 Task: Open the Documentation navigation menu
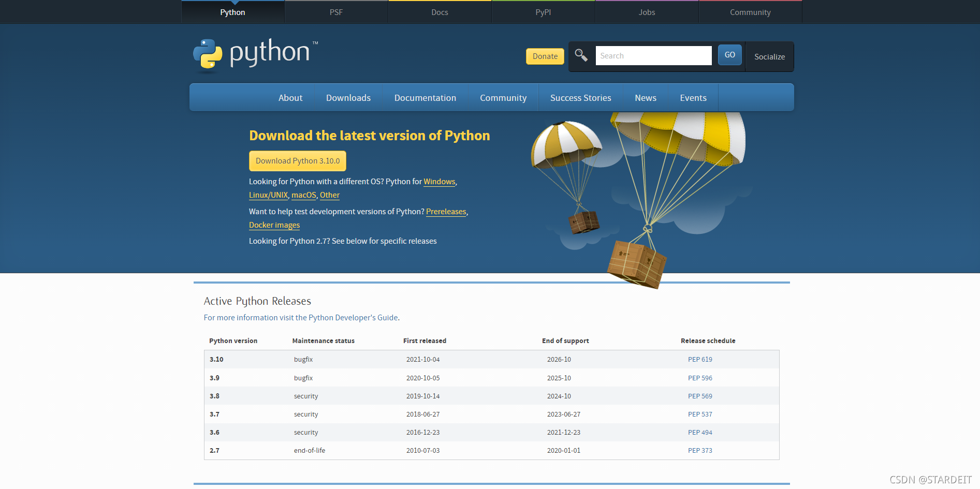(425, 98)
